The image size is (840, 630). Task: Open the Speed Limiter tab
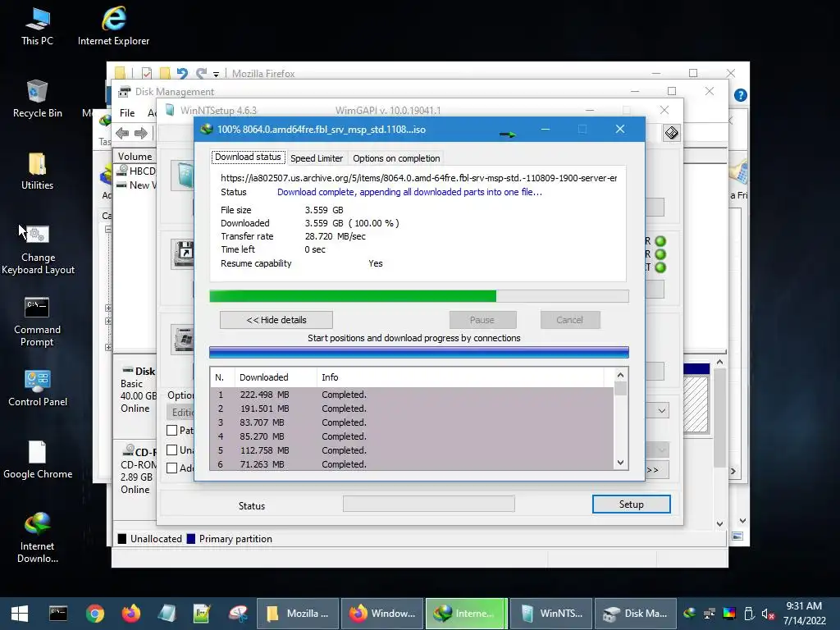tap(317, 158)
